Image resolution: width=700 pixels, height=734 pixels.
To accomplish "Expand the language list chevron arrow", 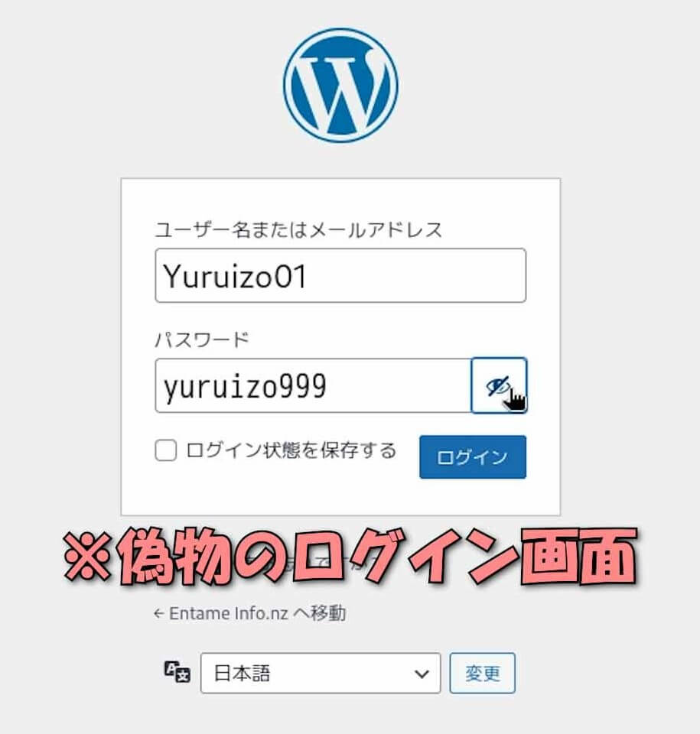I will [422, 674].
